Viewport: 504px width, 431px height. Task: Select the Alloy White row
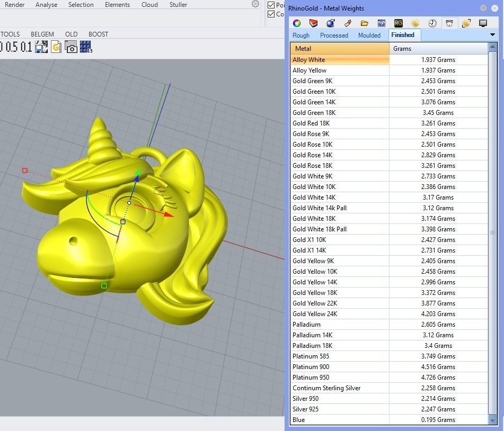pyautogui.click(x=389, y=60)
